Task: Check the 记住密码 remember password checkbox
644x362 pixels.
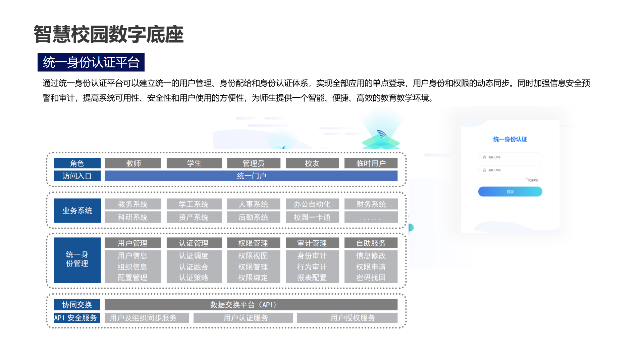Action: tap(527, 180)
